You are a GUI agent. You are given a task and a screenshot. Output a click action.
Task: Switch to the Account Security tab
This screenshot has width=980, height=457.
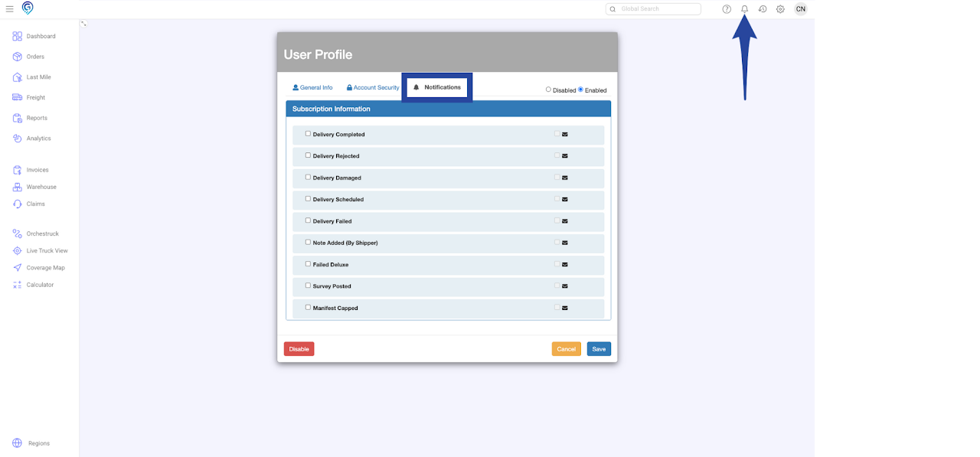tap(373, 87)
